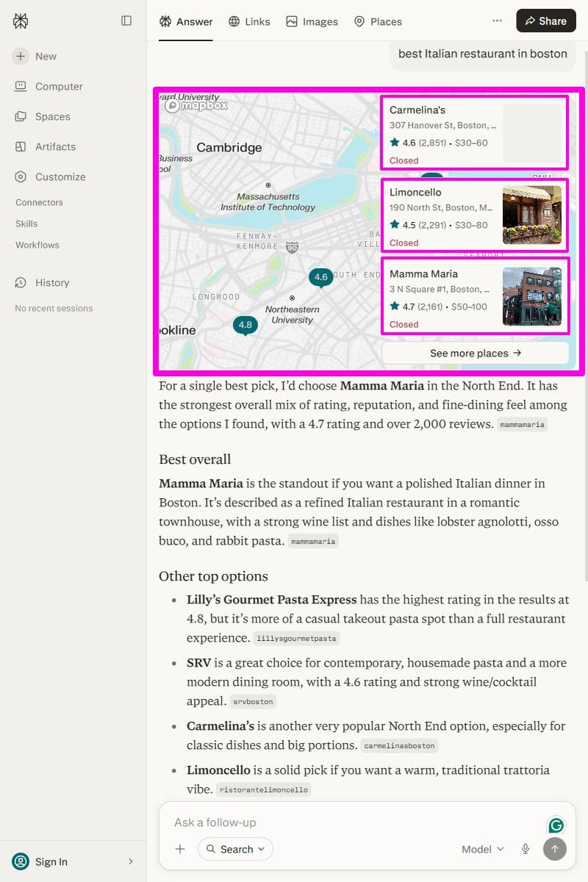Viewport: 588px width, 882px height.
Task: Open the Mamma Maria place card
Action: pos(475,297)
